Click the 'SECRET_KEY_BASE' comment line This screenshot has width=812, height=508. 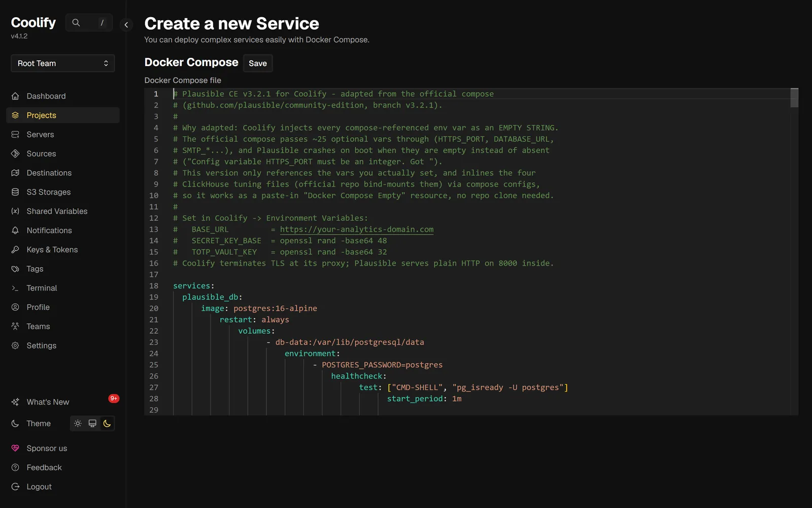point(280,241)
